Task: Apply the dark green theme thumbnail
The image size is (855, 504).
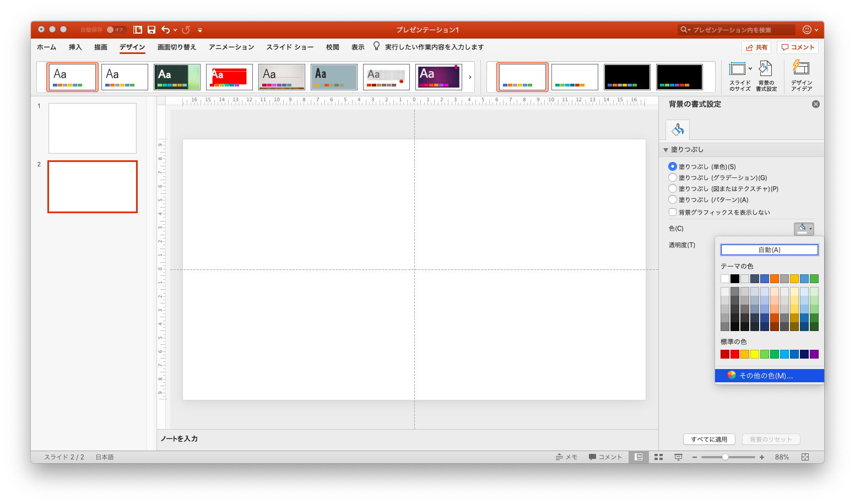Action: click(177, 77)
